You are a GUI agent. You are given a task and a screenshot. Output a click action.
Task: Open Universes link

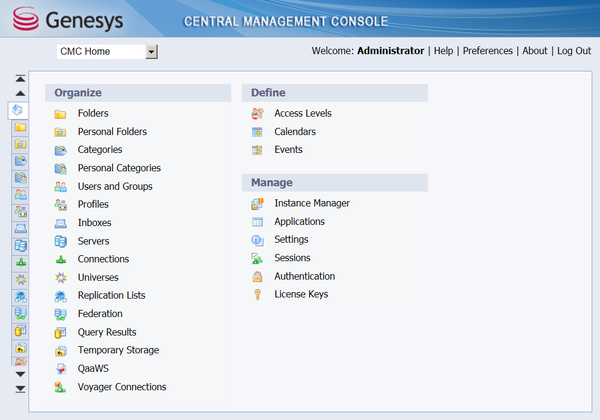98,277
